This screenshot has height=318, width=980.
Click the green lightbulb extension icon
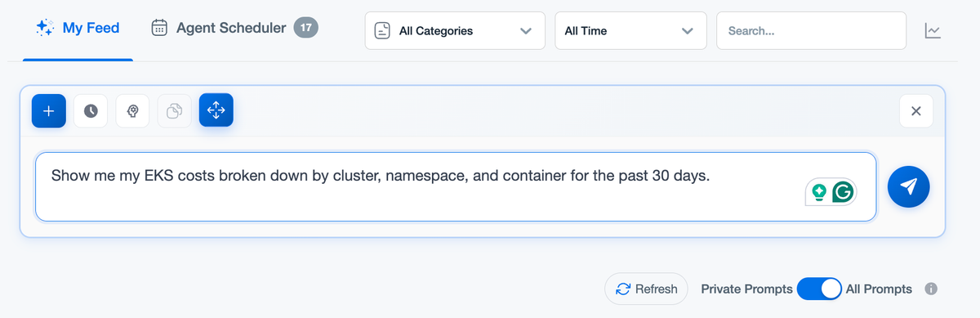[x=819, y=193]
